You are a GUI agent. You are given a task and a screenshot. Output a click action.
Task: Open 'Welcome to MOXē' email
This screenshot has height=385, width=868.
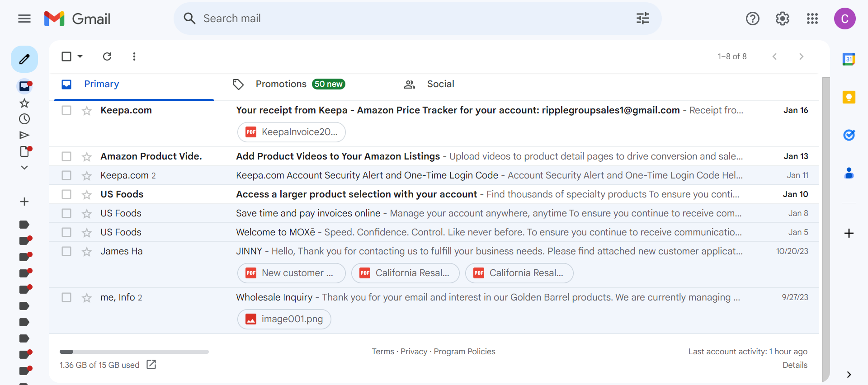point(434,232)
